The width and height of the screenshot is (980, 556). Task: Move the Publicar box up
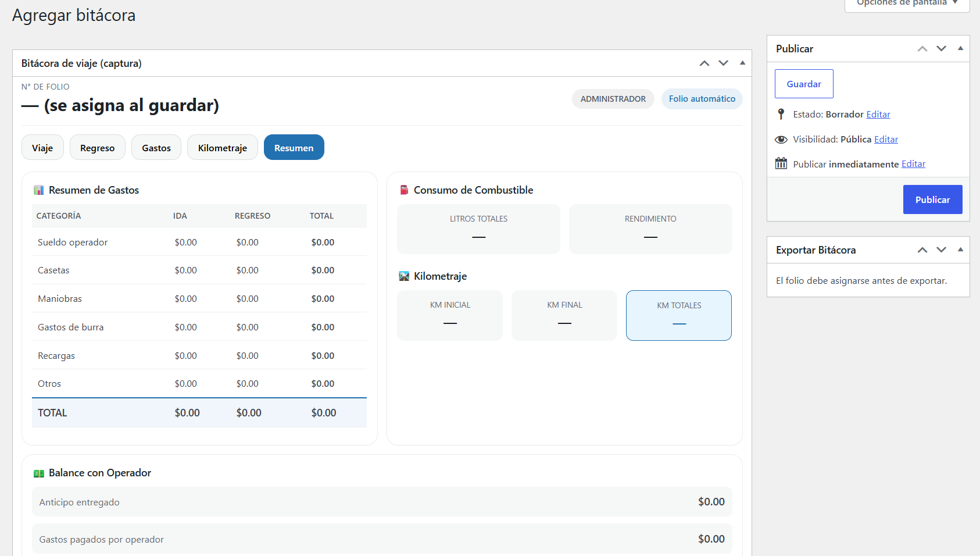(922, 49)
